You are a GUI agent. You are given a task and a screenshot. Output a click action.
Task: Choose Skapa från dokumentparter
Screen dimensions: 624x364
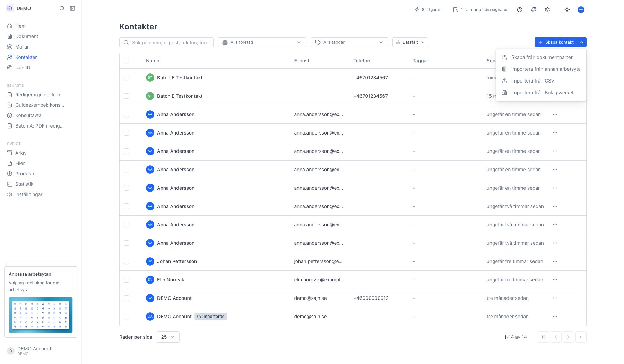[x=541, y=57]
